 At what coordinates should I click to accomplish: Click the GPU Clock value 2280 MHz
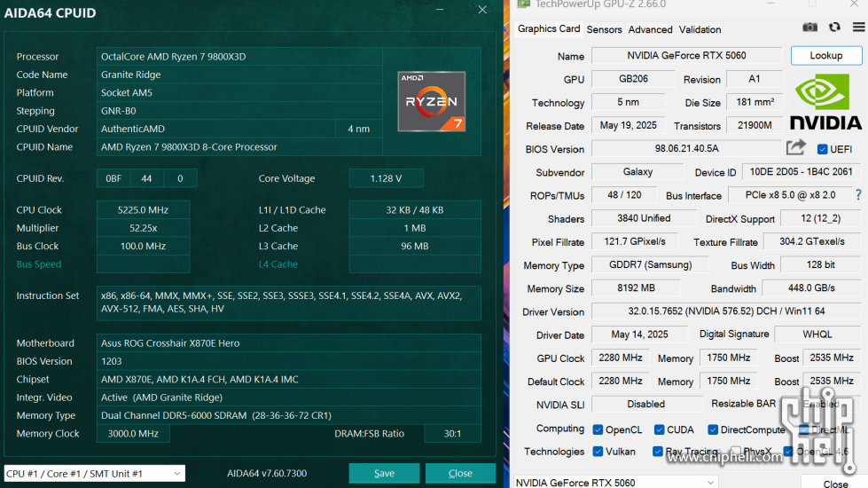pos(620,358)
